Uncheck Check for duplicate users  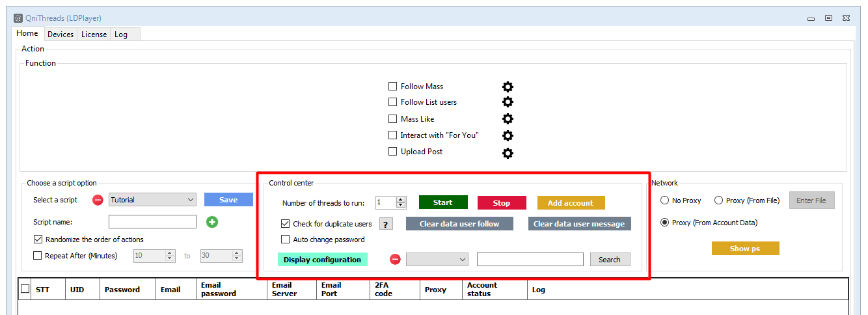pos(285,224)
